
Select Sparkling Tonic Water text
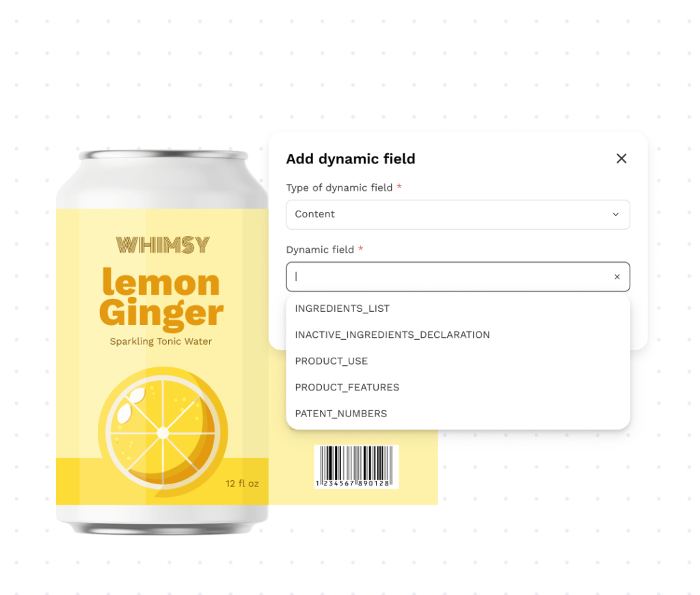tap(161, 341)
